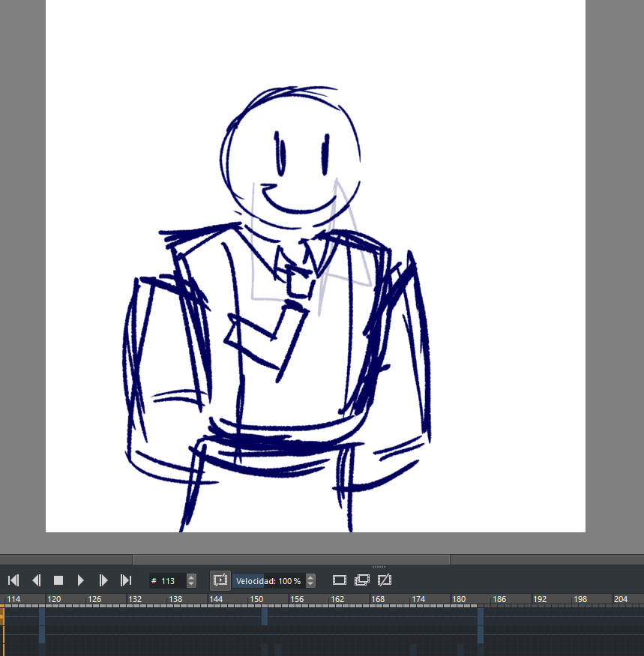This screenshot has height=656, width=644.
Task: Click frame 132 on the timeline ruler
Action: (x=135, y=599)
